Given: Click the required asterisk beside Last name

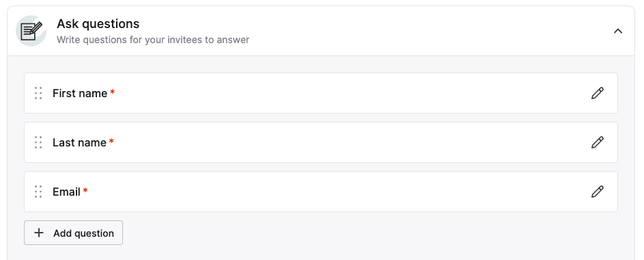Looking at the screenshot, I should (111, 142).
